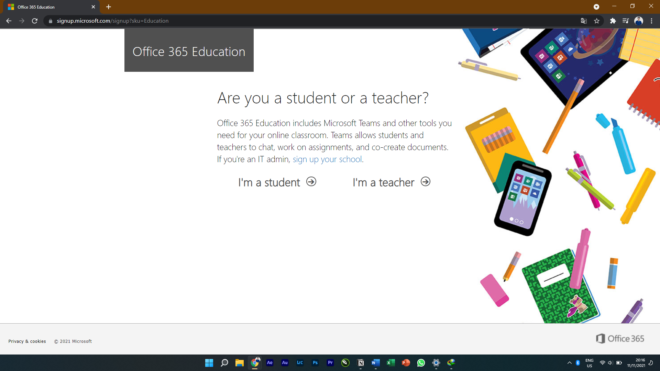Open the Windows Start menu
This screenshot has width=660, height=371.
(209, 363)
